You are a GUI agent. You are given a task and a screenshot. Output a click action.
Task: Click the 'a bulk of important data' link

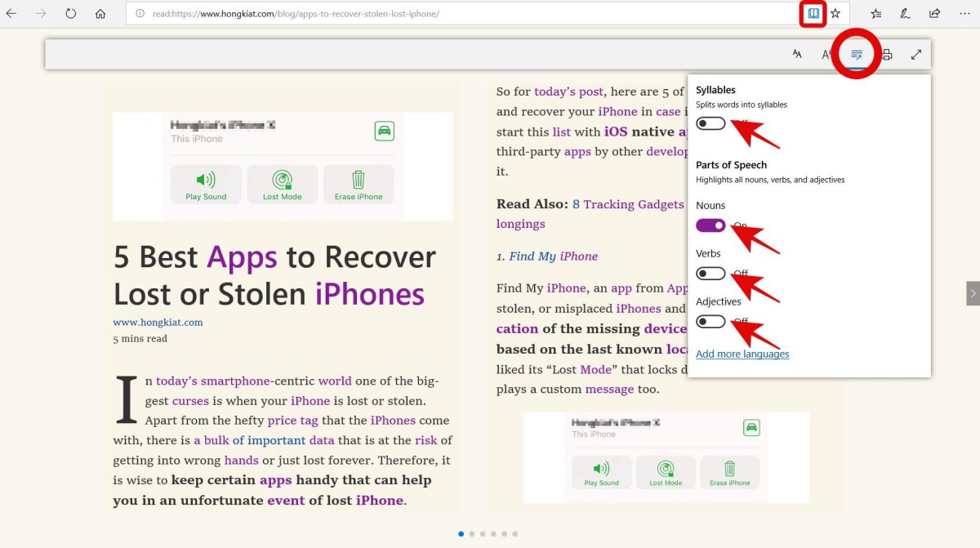(265, 440)
